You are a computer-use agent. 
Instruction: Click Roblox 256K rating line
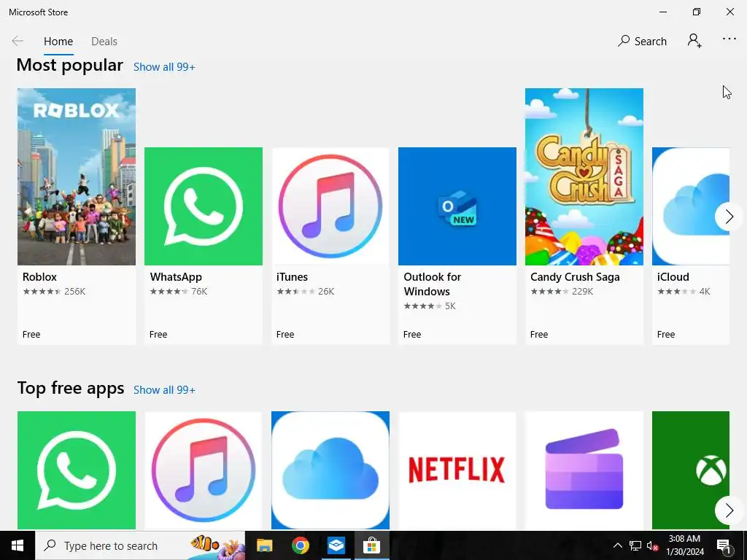coord(54,292)
